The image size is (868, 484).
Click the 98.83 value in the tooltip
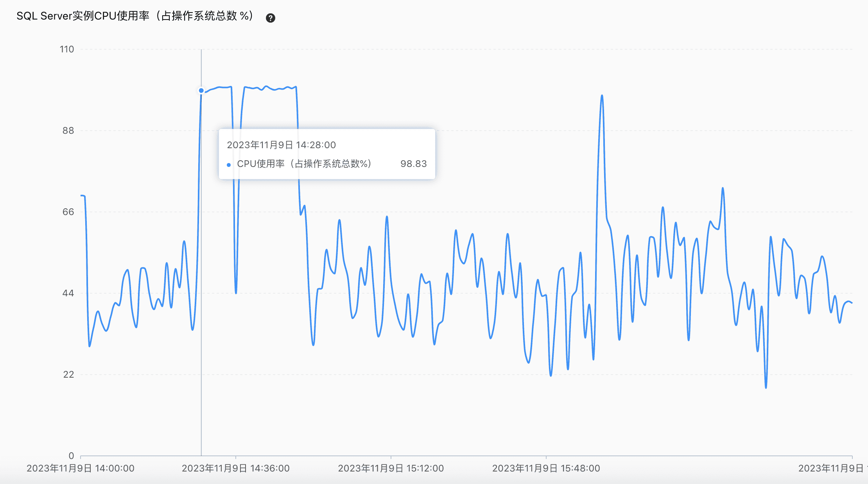coord(413,164)
